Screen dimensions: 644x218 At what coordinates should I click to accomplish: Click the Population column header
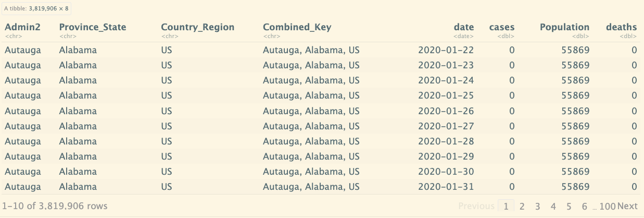[565, 27]
